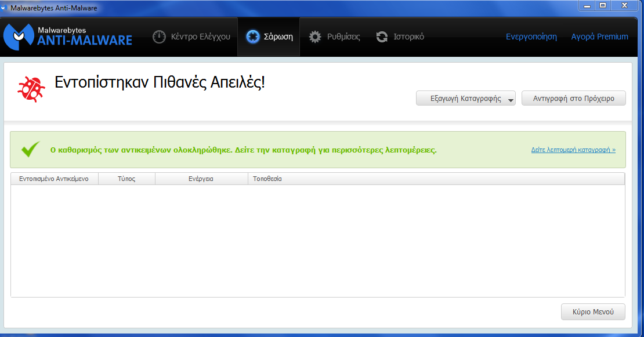Image resolution: width=644 pixels, height=337 pixels.
Task: Close the Malwarebytes window
Action: pyautogui.click(x=625, y=5)
